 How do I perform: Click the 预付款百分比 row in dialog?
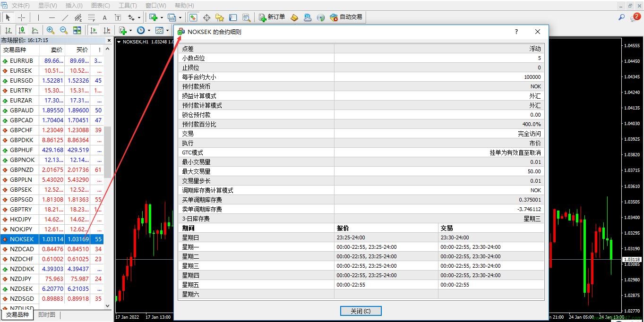(362, 124)
